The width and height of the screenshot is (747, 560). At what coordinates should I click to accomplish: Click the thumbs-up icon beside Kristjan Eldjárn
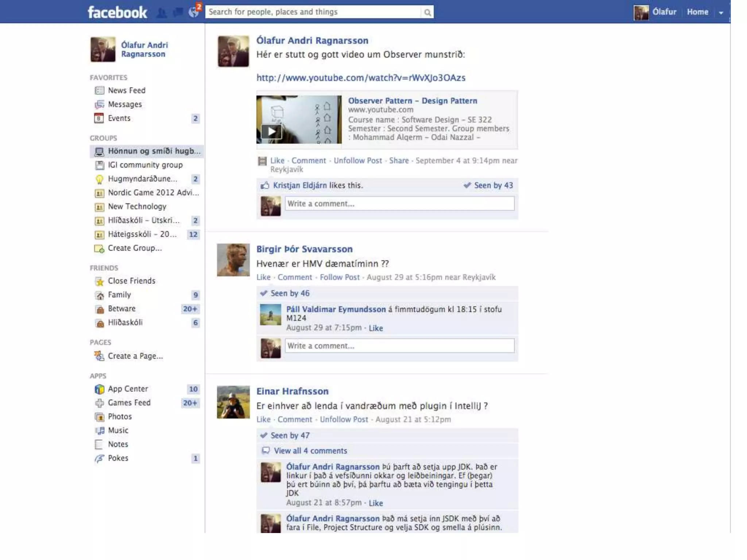264,186
